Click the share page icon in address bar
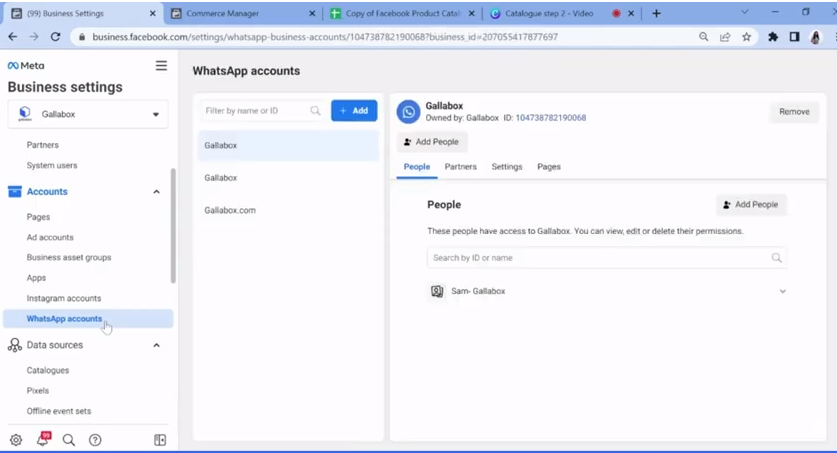837x453 pixels. tap(725, 37)
